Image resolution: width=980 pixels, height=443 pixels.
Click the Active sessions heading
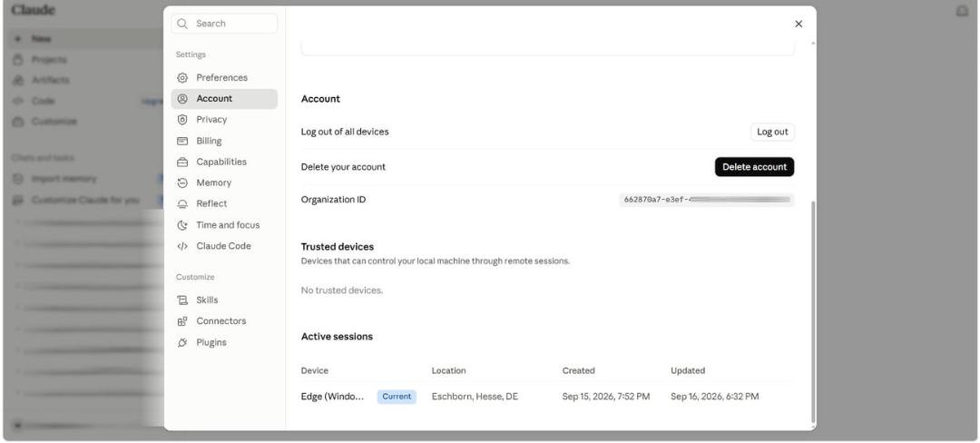(337, 337)
